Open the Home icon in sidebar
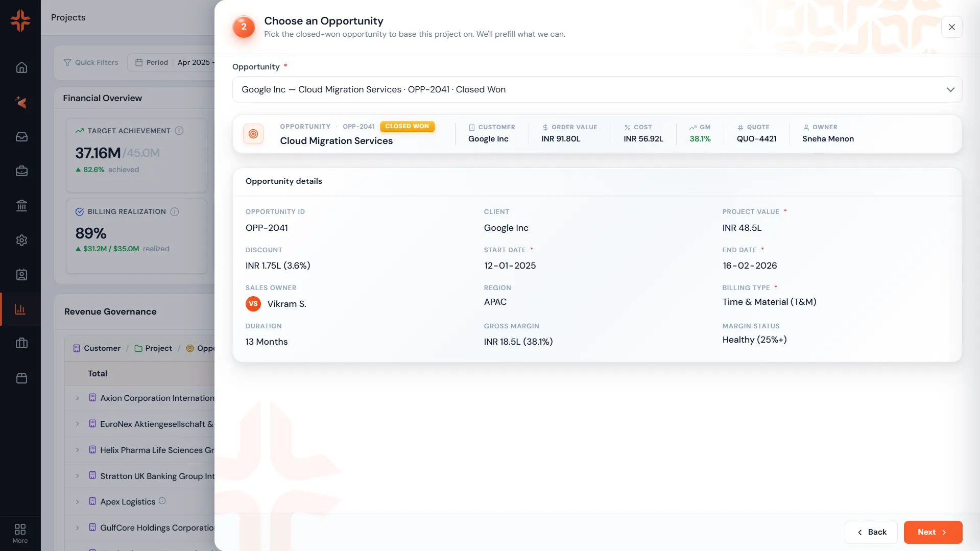Image resolution: width=980 pixels, height=551 pixels. (x=21, y=67)
